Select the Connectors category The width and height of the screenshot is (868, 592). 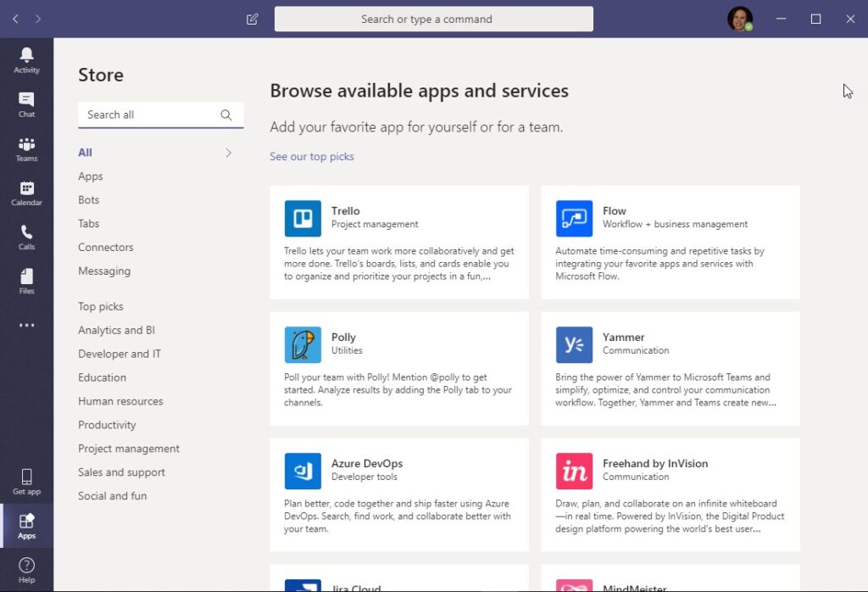pyautogui.click(x=106, y=248)
